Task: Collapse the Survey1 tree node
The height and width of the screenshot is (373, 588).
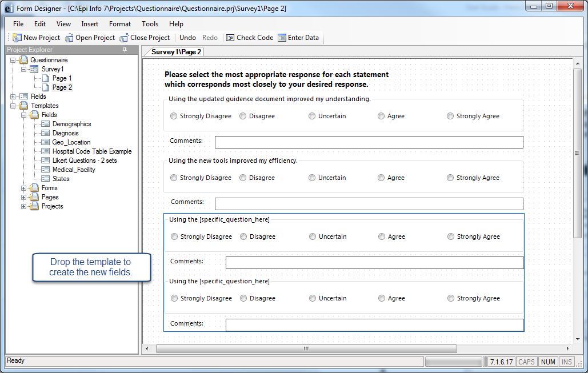Action: [x=23, y=69]
